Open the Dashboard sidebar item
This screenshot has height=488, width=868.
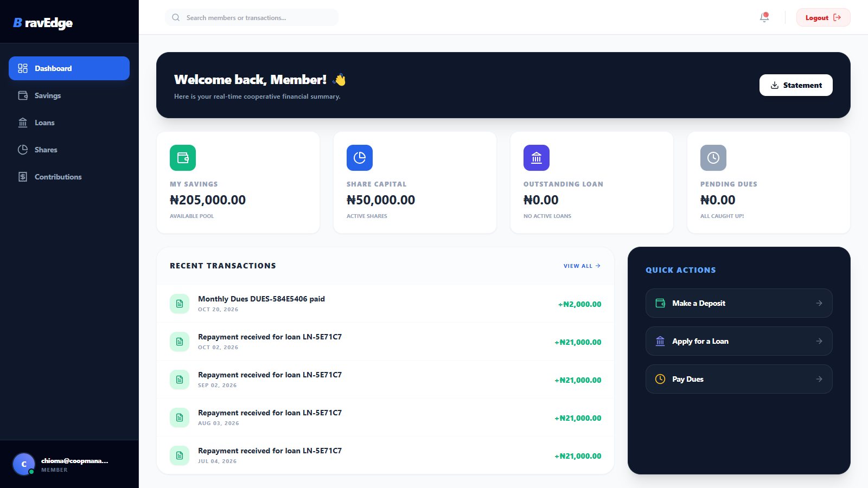(x=69, y=68)
